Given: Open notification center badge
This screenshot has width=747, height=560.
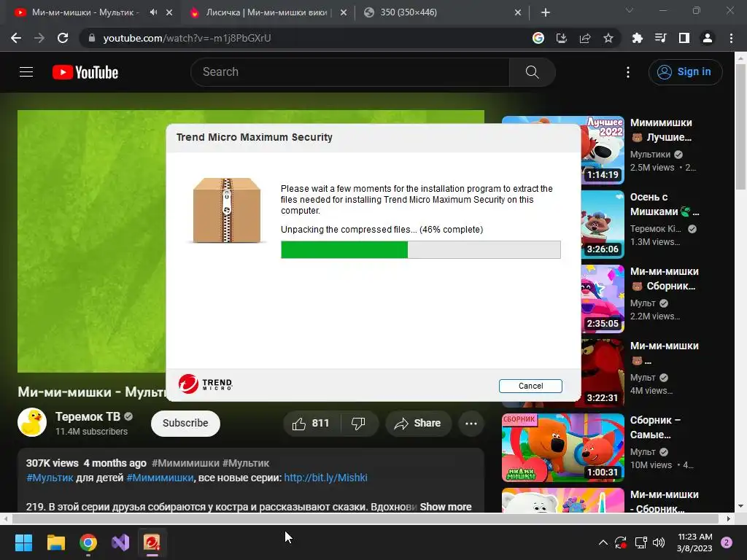Looking at the screenshot, I should (x=727, y=542).
